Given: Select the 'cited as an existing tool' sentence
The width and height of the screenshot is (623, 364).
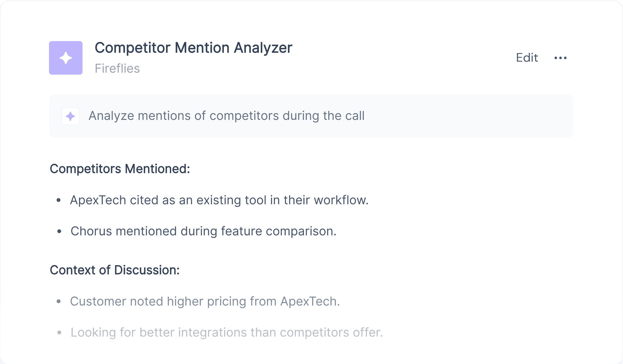Looking at the screenshot, I should click(219, 200).
